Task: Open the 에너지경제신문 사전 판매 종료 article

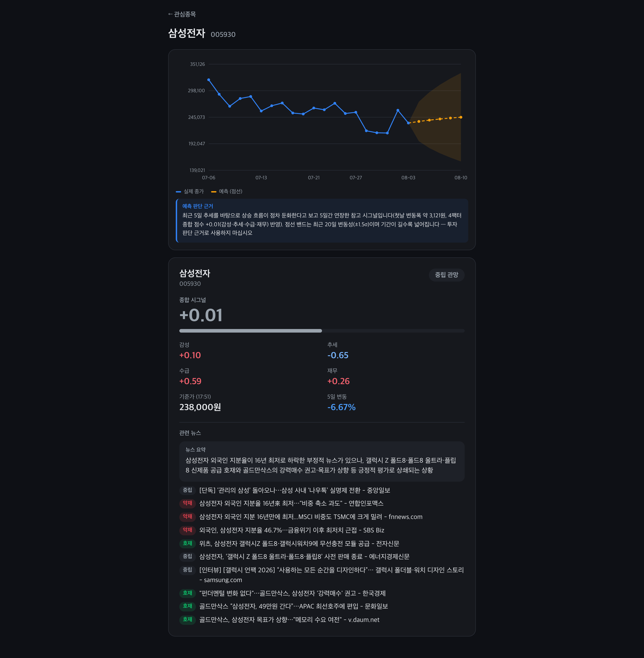Action: pyautogui.click(x=304, y=556)
